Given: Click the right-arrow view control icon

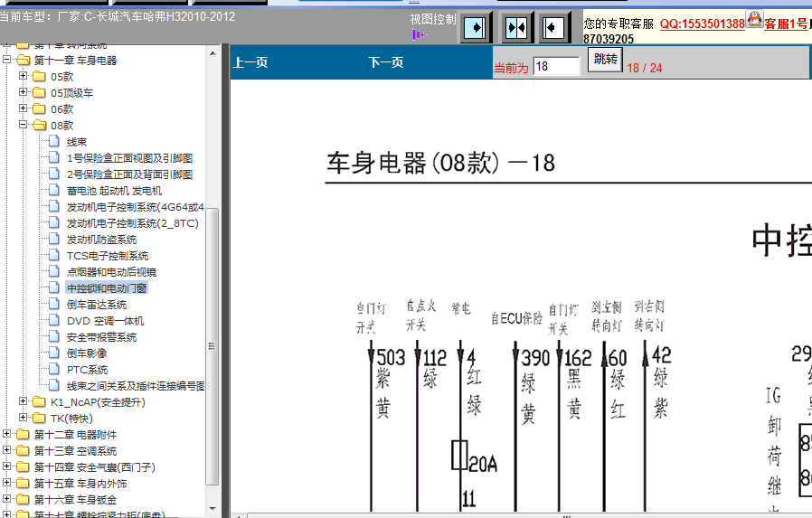Looking at the screenshot, I should click(x=476, y=27).
